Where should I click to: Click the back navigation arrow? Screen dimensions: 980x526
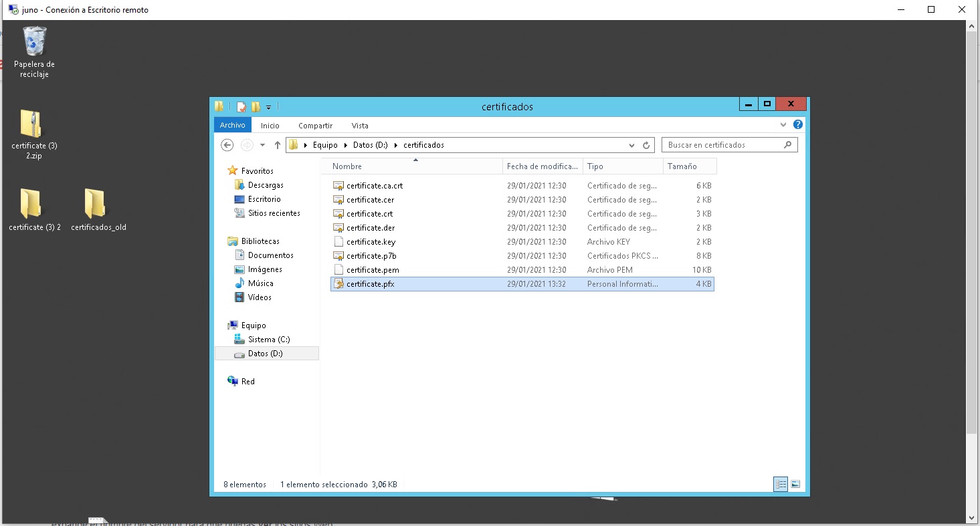[227, 145]
